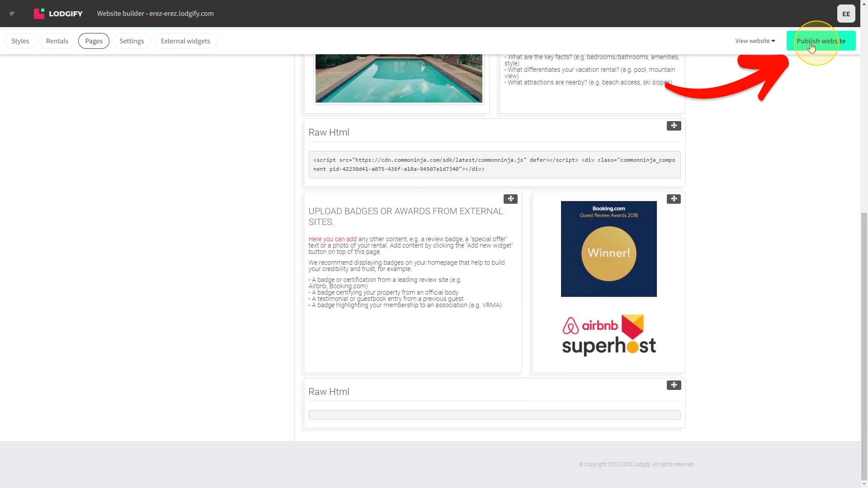
Task: Click the empty Raw Html code field
Action: [x=495, y=415]
